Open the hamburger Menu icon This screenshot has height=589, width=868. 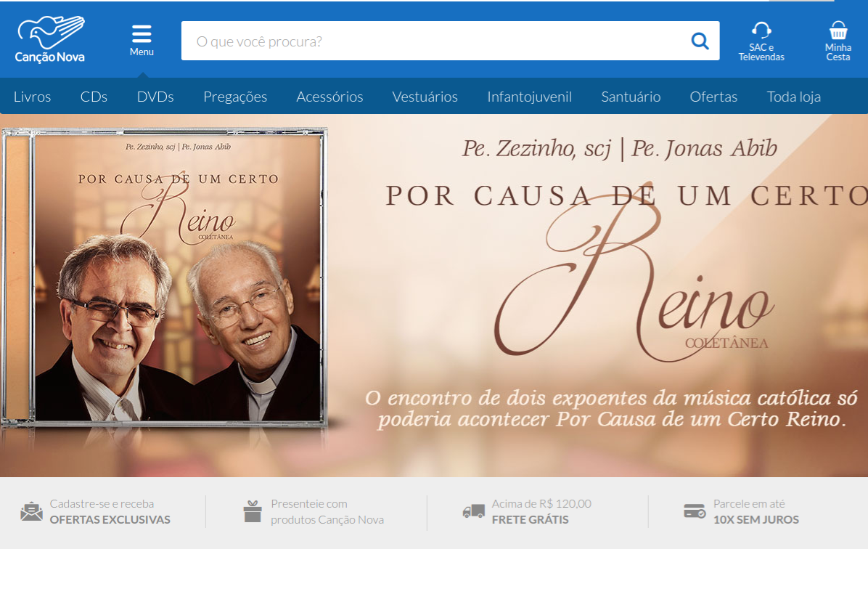(x=142, y=34)
